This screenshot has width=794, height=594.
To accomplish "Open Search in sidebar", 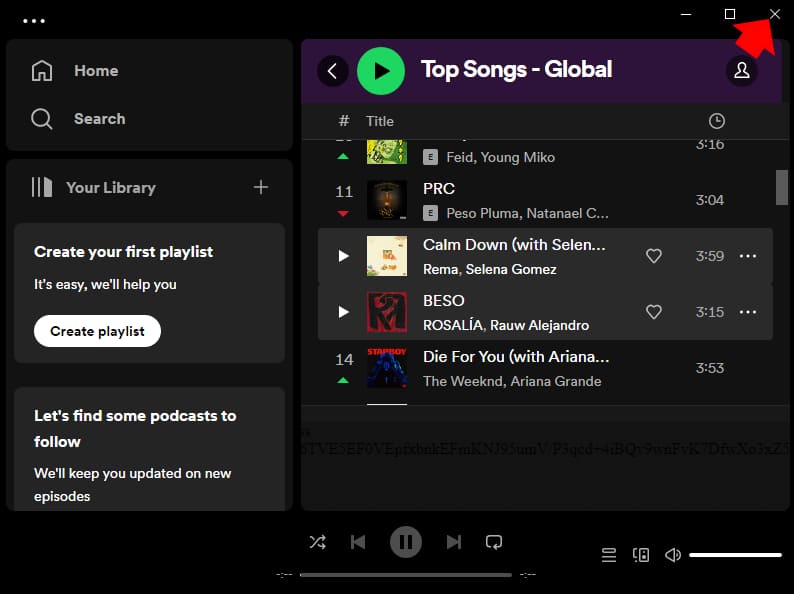I will [x=100, y=118].
